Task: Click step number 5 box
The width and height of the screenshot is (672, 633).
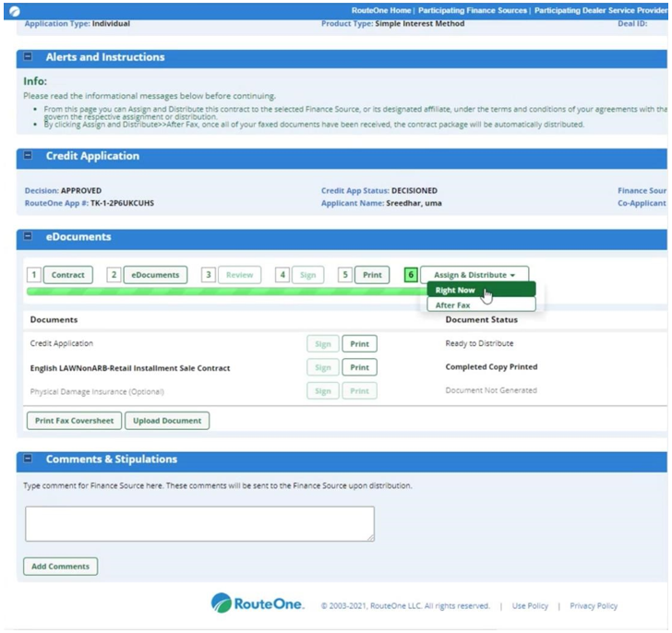Action: (x=345, y=275)
